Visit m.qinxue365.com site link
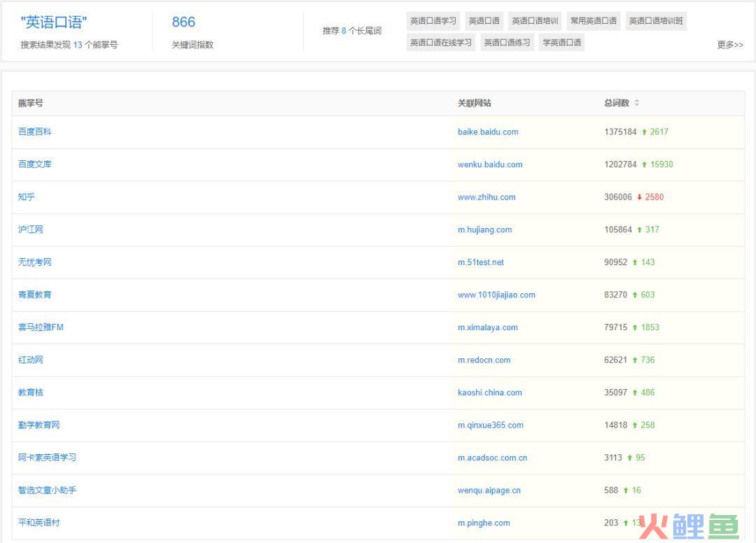This screenshot has width=756, height=543. (490, 425)
